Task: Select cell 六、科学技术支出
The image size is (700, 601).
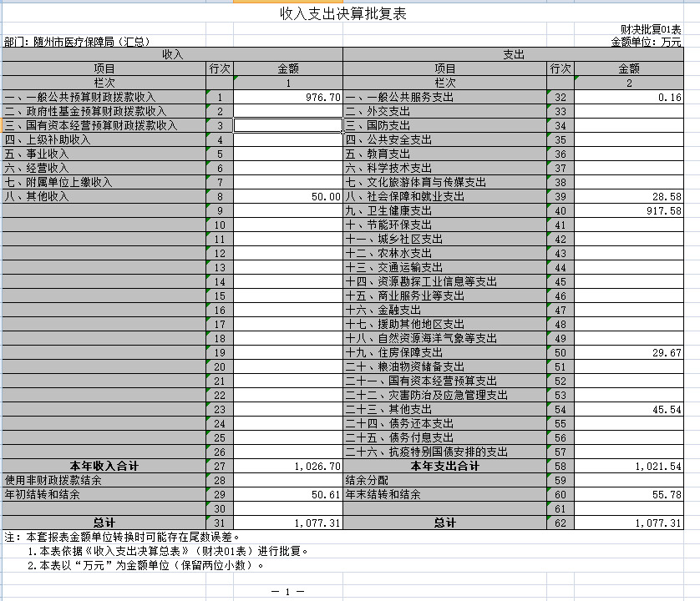Action: (x=444, y=169)
